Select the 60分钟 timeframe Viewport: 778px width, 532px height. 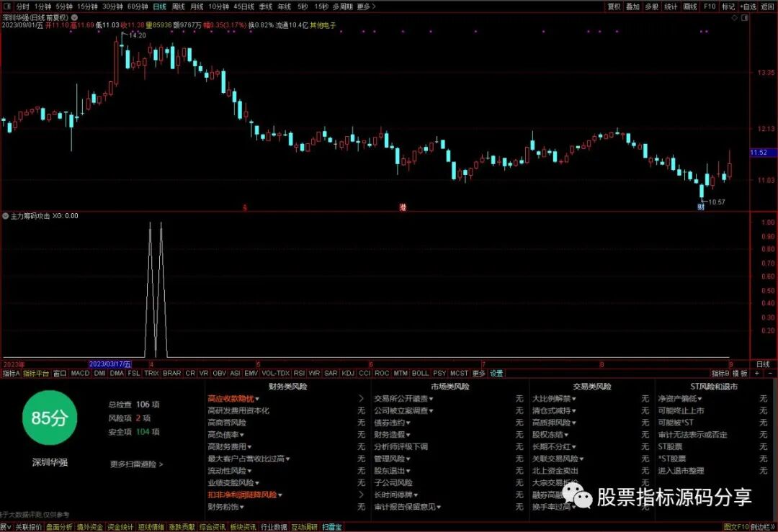pos(138,6)
